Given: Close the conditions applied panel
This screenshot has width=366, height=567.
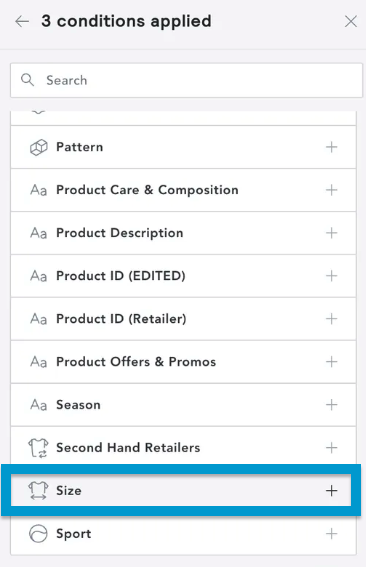Looking at the screenshot, I should click(350, 21).
